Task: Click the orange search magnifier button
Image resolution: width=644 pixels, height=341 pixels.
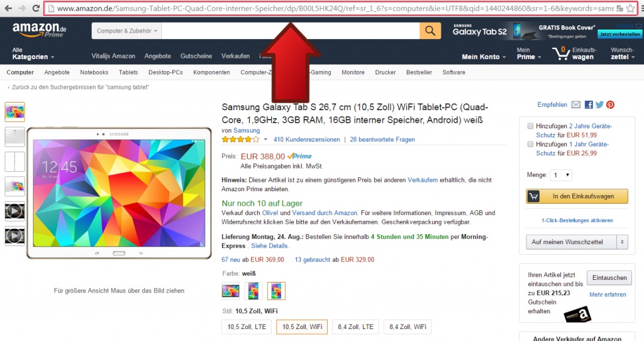Action: [430, 31]
